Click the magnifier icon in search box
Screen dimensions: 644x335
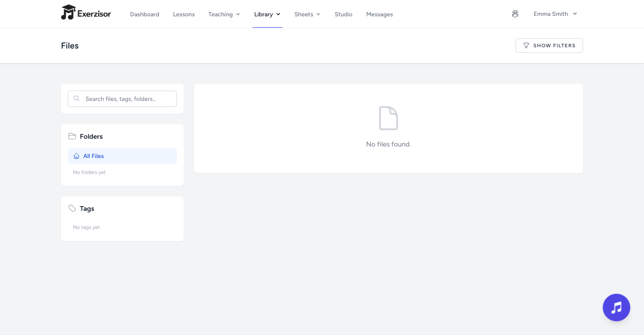(76, 99)
